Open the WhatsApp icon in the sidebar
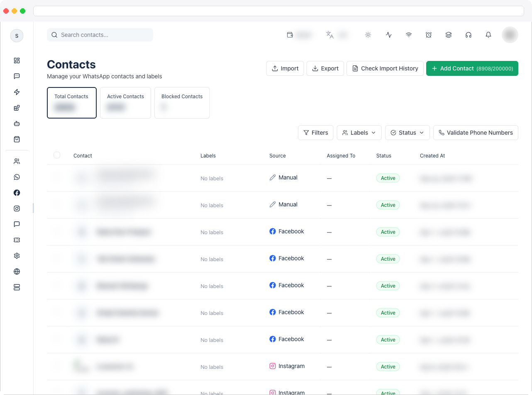 (x=17, y=177)
